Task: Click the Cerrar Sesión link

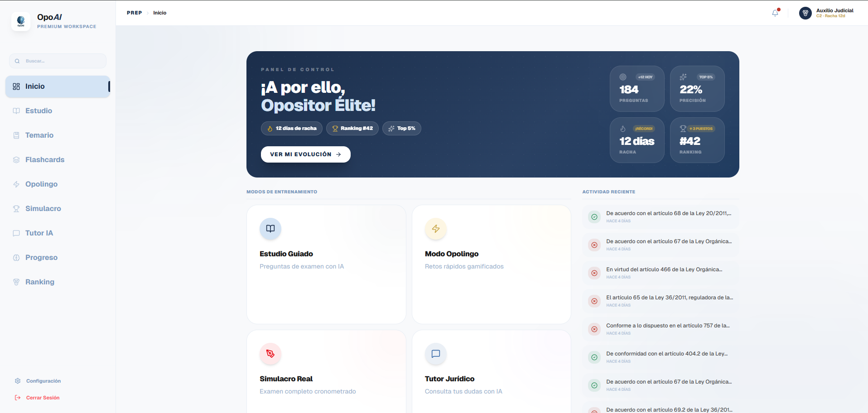Action: point(43,398)
